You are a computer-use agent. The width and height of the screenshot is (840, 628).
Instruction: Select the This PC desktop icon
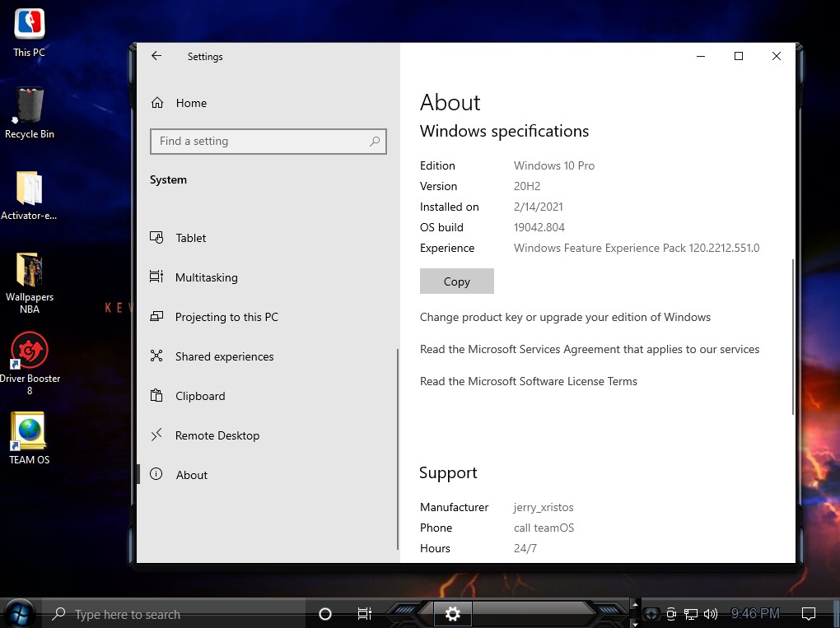click(30, 33)
